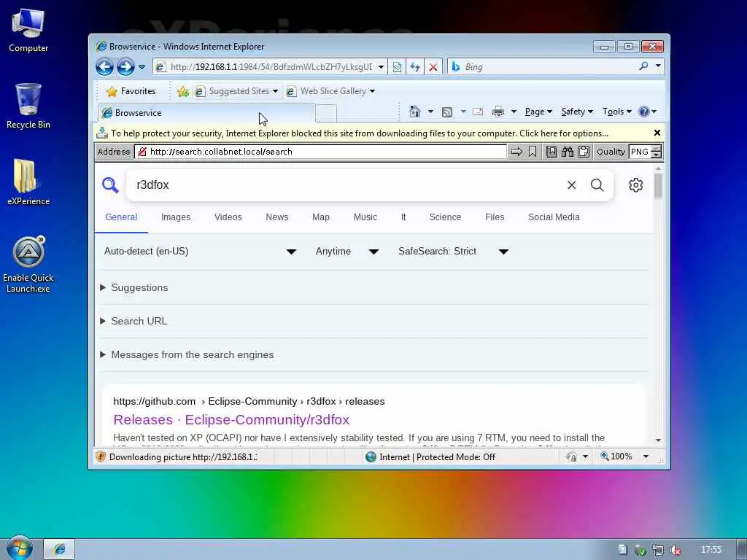The width and height of the screenshot is (747, 560).
Task: Click the insecure connection slashed icon
Action: tap(142, 152)
